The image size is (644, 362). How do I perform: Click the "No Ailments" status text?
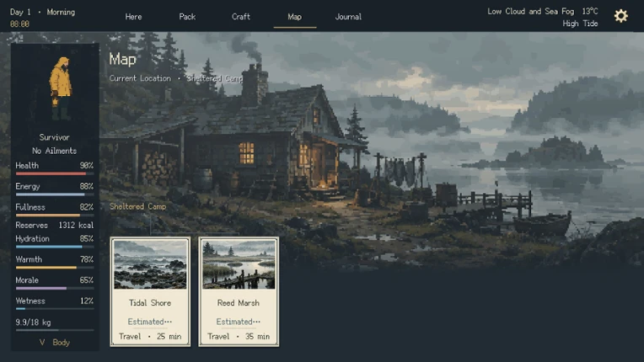coord(55,151)
